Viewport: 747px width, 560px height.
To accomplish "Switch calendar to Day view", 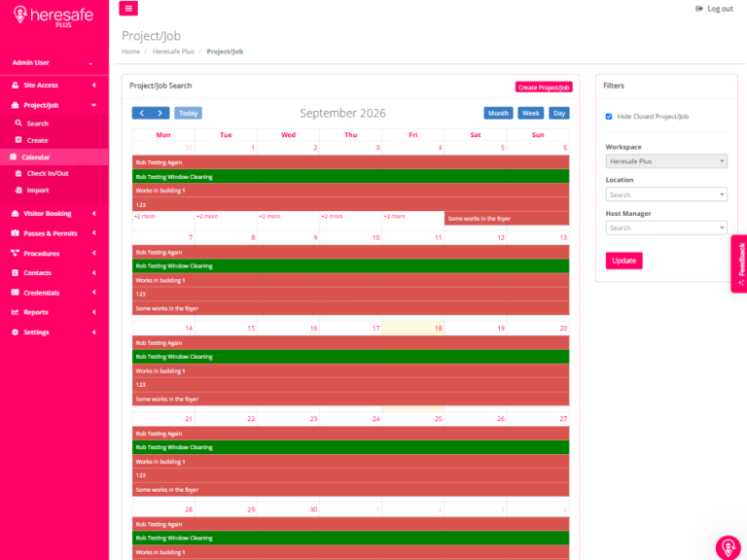I will click(559, 114).
